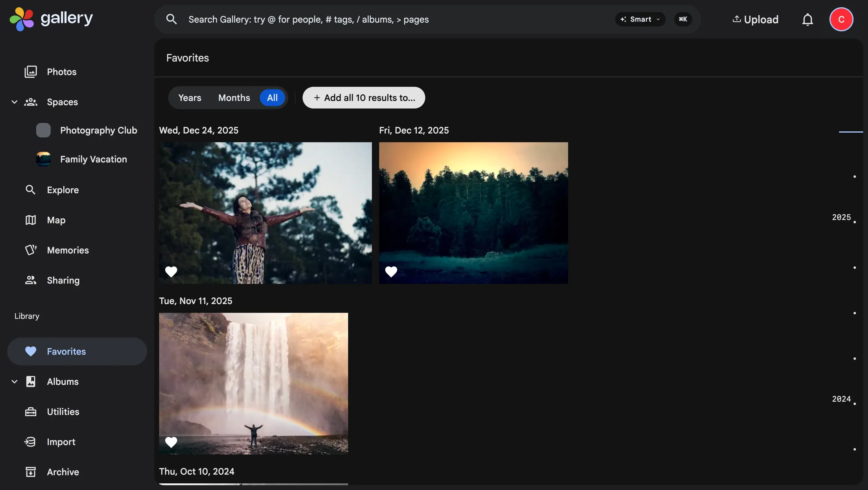The width and height of the screenshot is (868, 490).
Task: Open the notifications bell
Action: coord(807,20)
